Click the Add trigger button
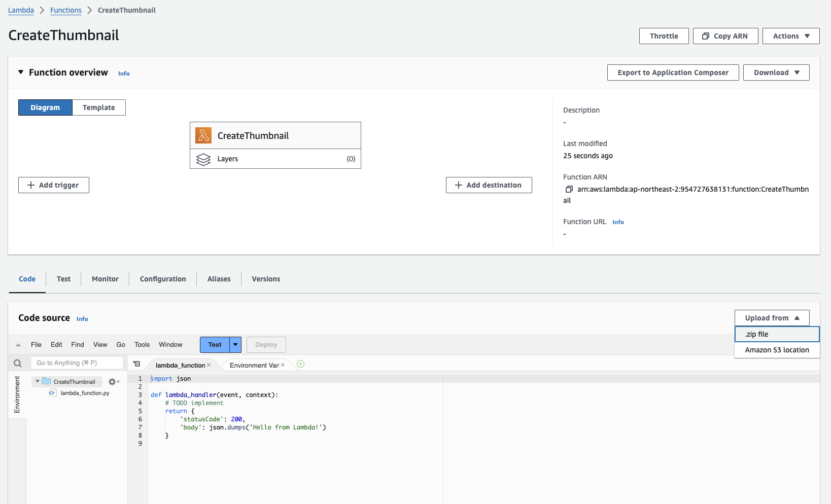The width and height of the screenshot is (831, 504). (x=54, y=185)
